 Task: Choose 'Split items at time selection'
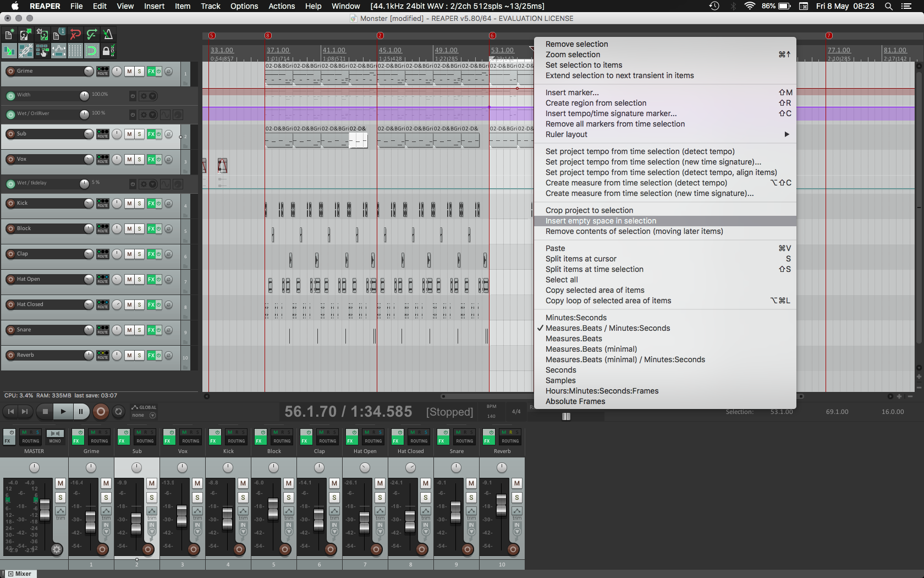pyautogui.click(x=665, y=269)
